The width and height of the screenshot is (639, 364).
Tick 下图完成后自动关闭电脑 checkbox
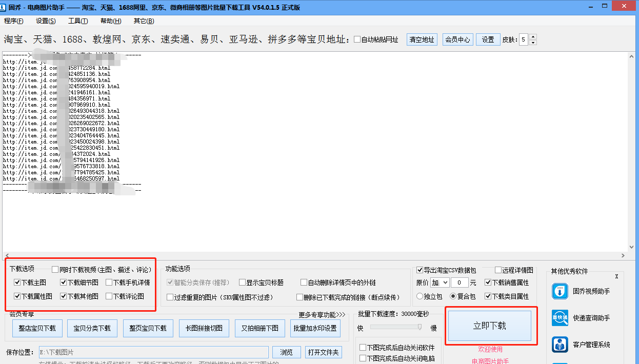coord(363,358)
